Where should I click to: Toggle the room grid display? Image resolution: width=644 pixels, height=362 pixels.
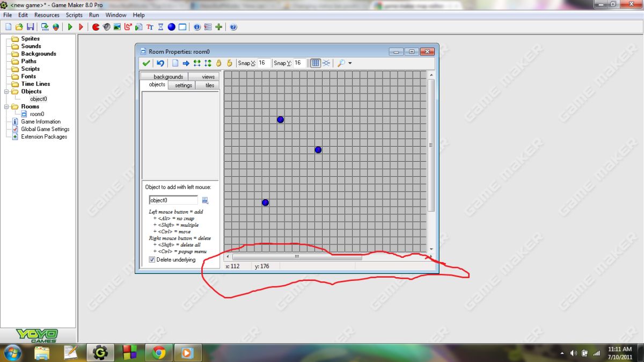(316, 63)
